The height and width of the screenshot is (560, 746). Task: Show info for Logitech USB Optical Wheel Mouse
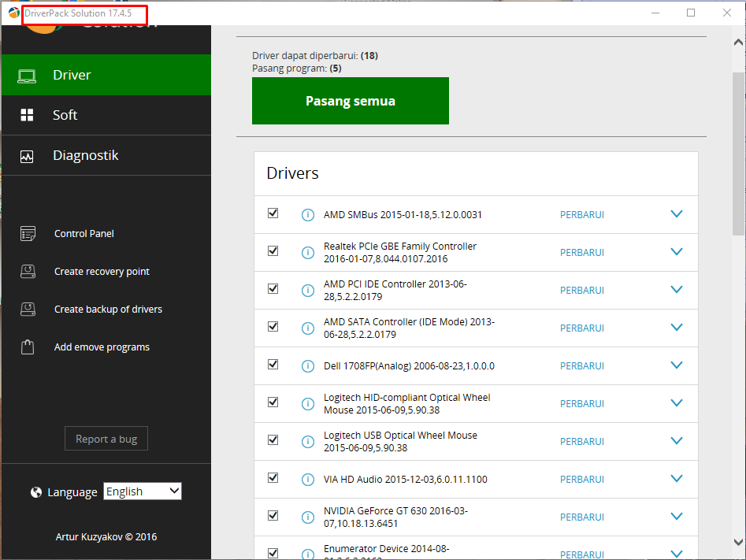[x=308, y=442]
